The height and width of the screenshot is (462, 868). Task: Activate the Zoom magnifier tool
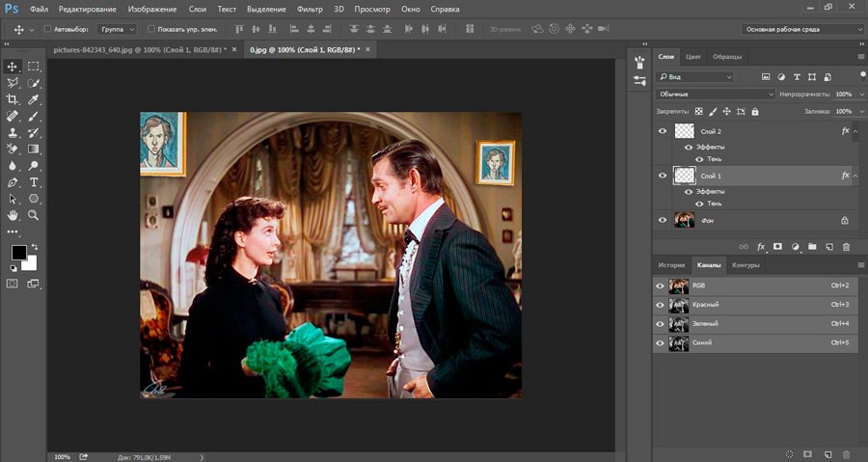point(34,215)
